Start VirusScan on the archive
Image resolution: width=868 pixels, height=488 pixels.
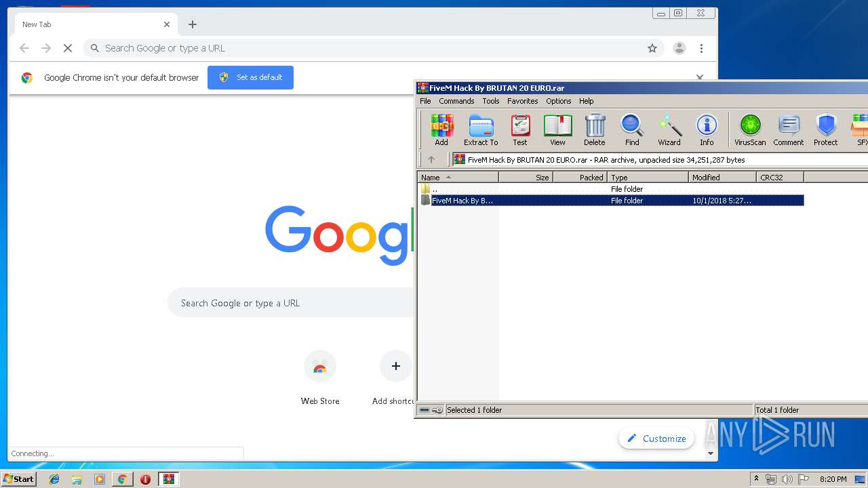point(750,129)
